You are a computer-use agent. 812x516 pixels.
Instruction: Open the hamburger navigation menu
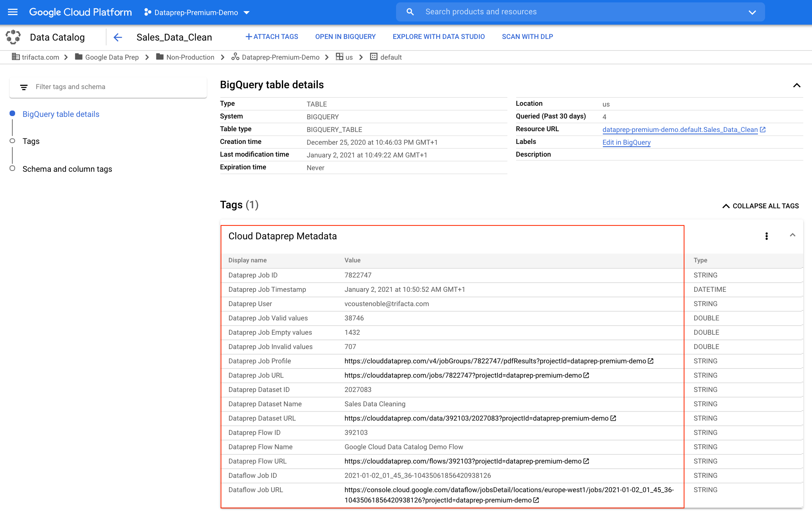click(13, 12)
